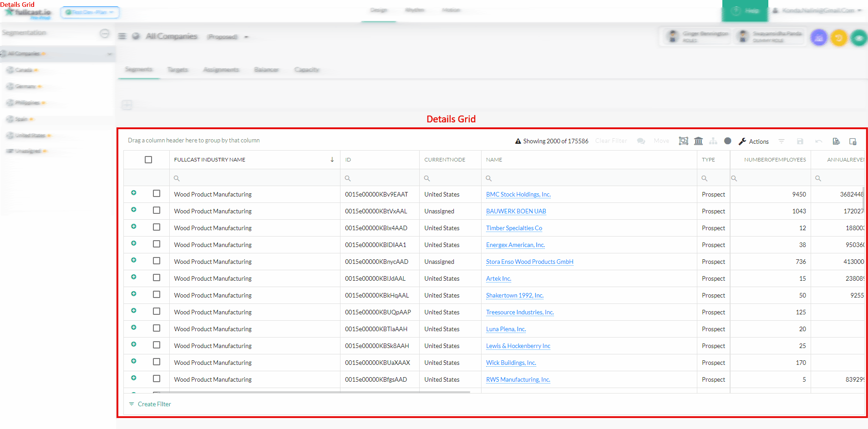Open the Lewis & Hockenberry Inc link

[518, 346]
